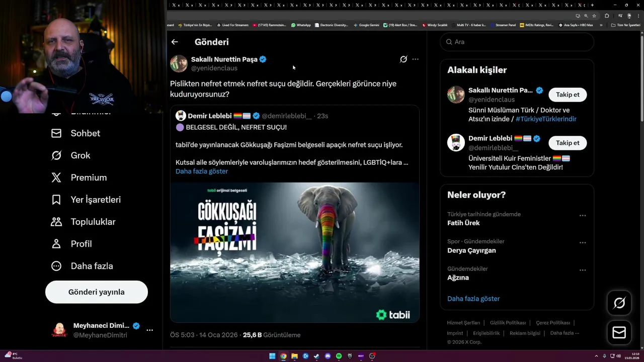Open Ağzına trend
Screen dimensions: 644x362
click(x=458, y=278)
